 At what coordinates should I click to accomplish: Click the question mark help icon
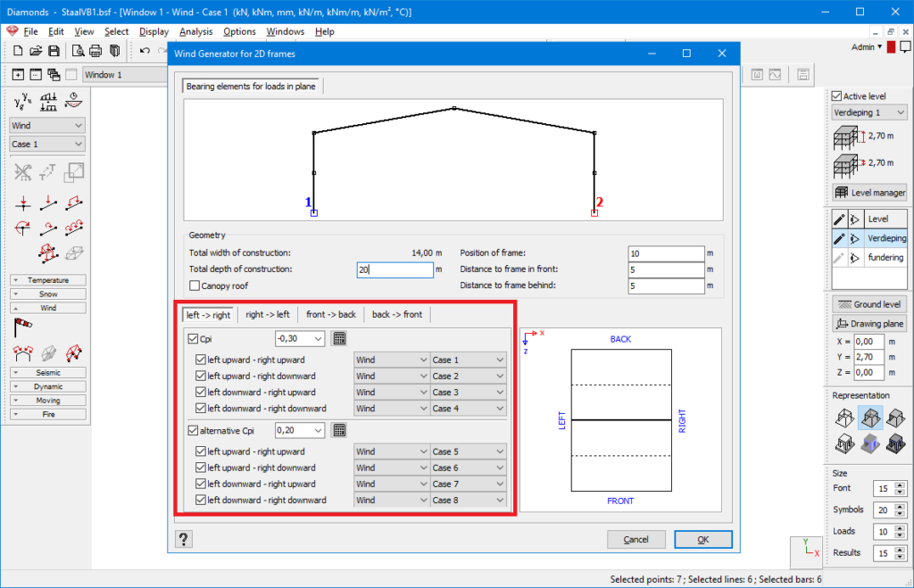185,539
